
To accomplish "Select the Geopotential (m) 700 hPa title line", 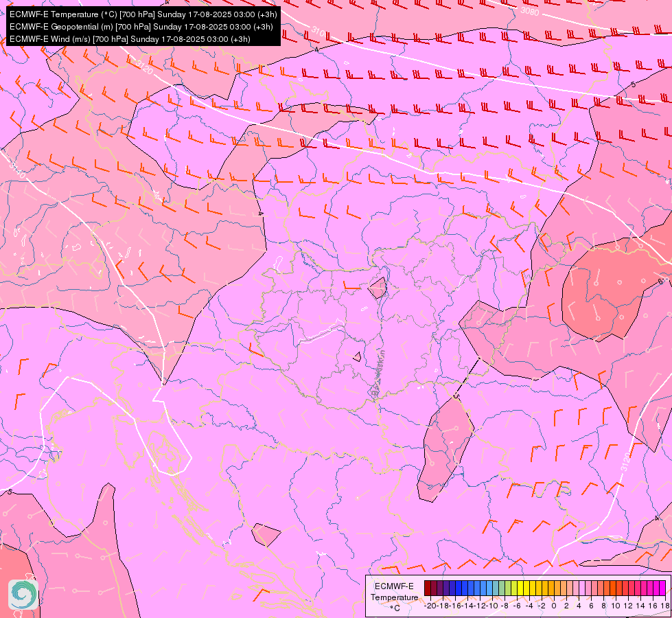I will (x=141, y=27).
